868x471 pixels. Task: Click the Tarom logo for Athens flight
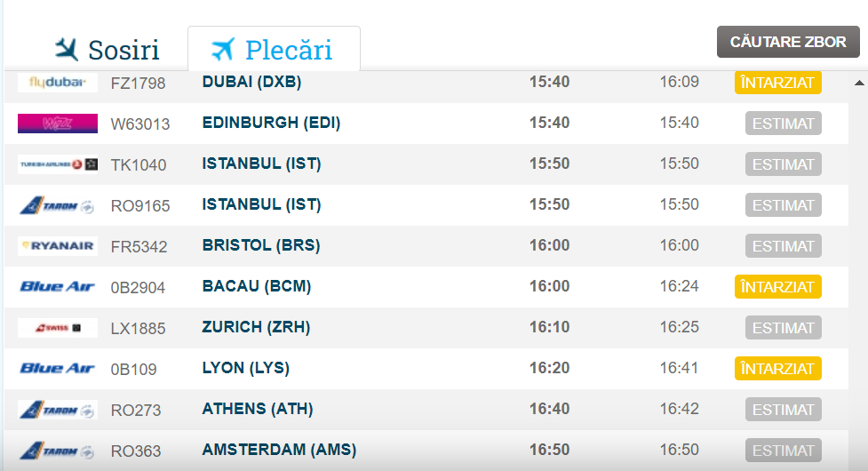point(58,410)
